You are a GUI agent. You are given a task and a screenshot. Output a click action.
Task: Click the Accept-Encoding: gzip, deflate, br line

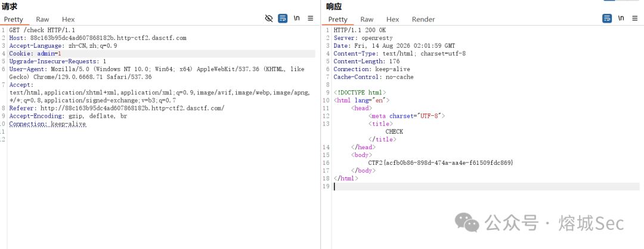[x=68, y=116]
